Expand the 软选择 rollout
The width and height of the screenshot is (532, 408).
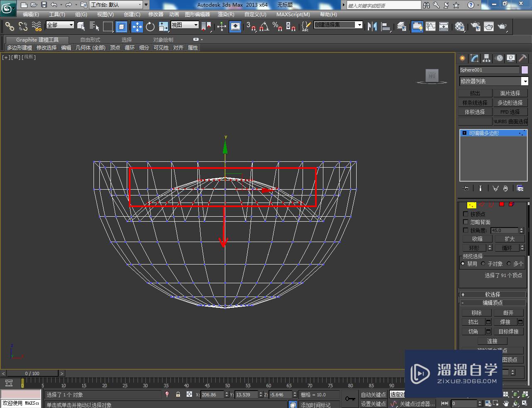coord(493,294)
